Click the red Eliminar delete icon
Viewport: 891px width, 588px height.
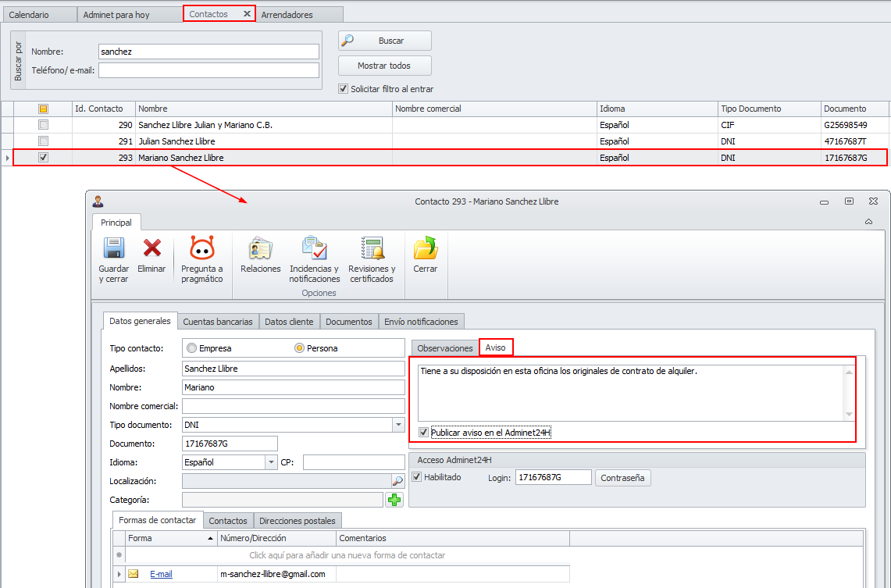coord(151,249)
